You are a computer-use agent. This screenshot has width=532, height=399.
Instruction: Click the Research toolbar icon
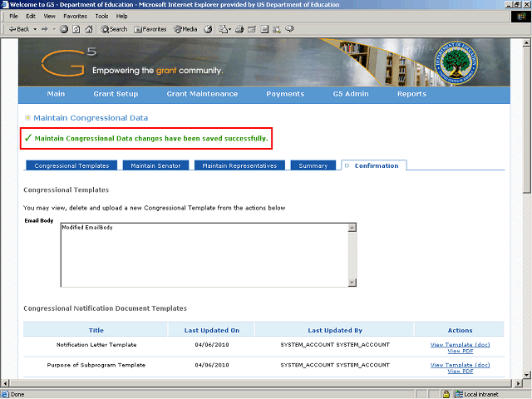click(x=277, y=29)
